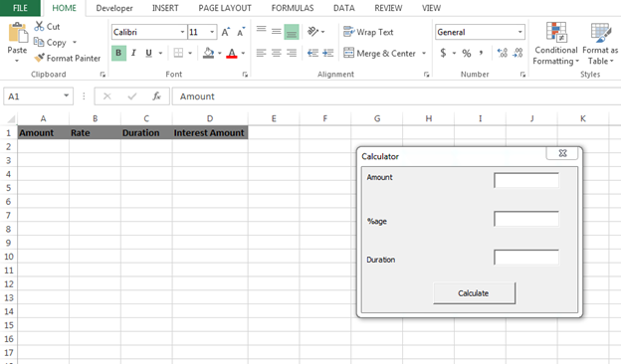Open the font size dropdown
621x364 pixels.
tap(212, 32)
